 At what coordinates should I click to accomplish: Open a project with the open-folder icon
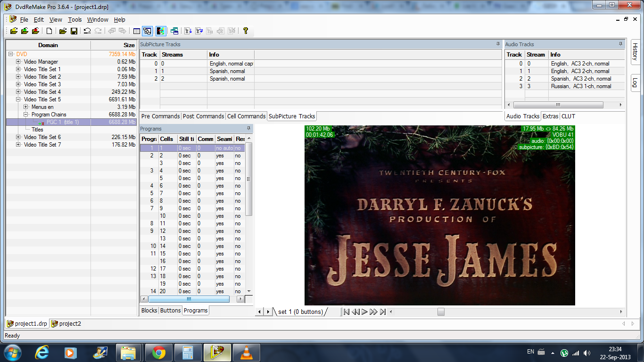[x=63, y=31]
